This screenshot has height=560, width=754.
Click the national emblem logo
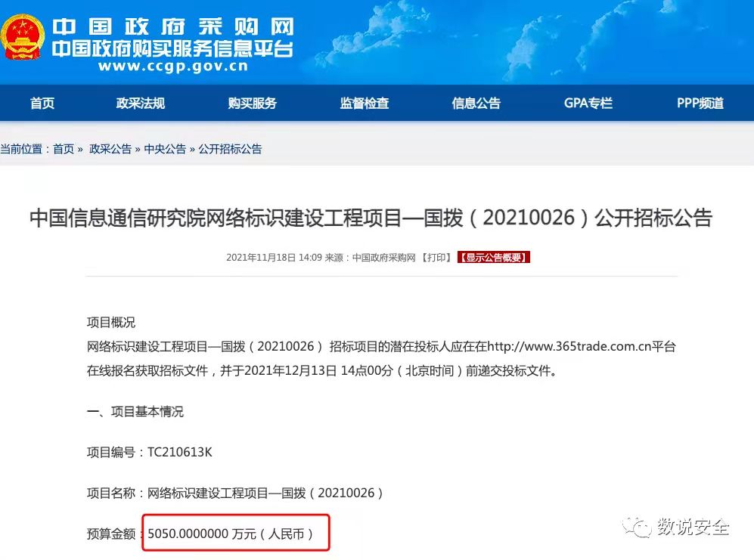(23, 37)
